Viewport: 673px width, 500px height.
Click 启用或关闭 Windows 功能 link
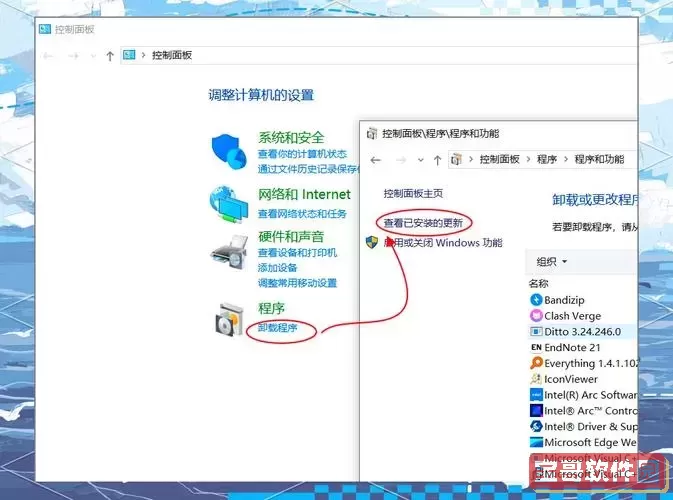point(443,242)
